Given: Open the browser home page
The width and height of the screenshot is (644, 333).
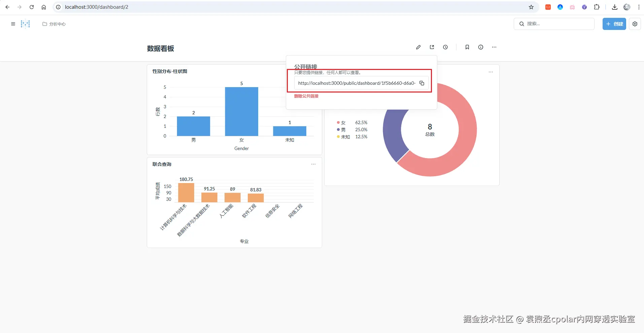Looking at the screenshot, I should coord(44,7).
